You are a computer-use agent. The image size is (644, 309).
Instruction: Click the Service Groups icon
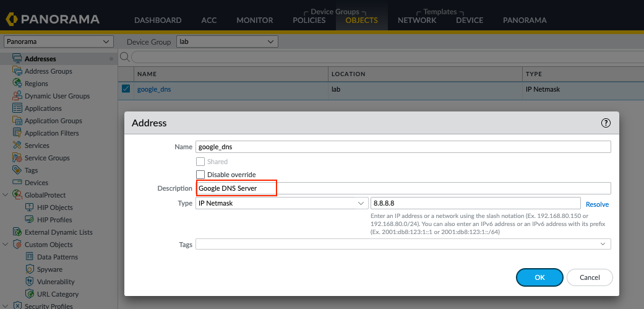click(x=17, y=157)
